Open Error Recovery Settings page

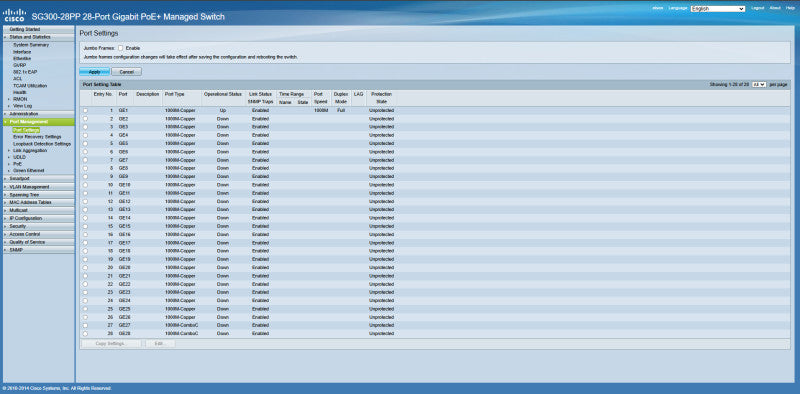[x=37, y=137]
